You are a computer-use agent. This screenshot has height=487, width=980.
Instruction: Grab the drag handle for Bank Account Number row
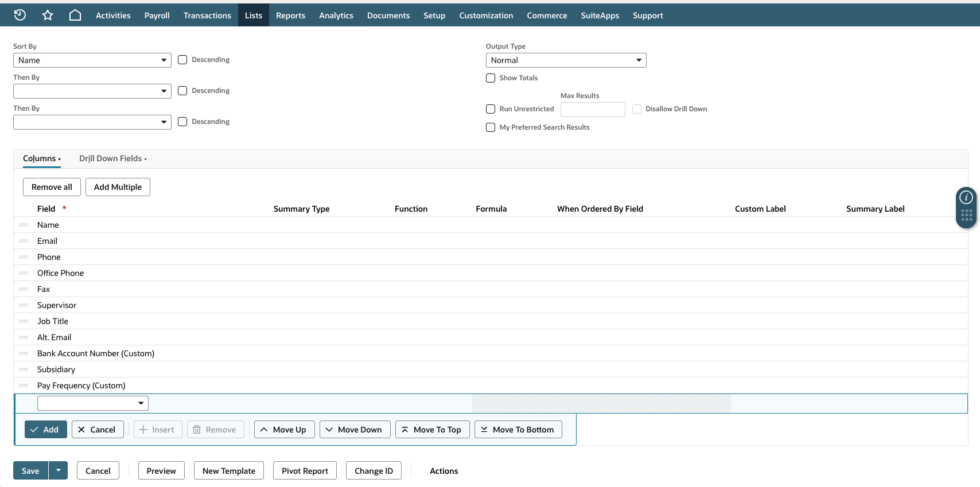24,353
